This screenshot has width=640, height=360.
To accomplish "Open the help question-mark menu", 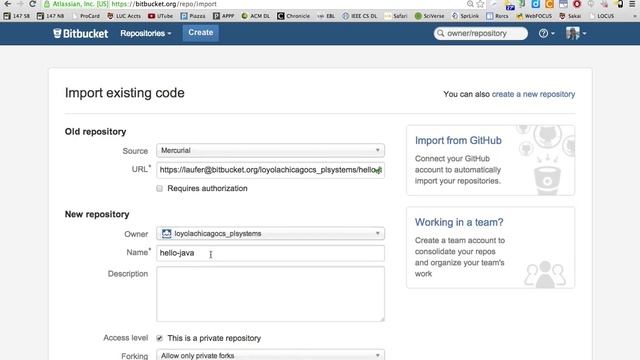I will click(546, 33).
